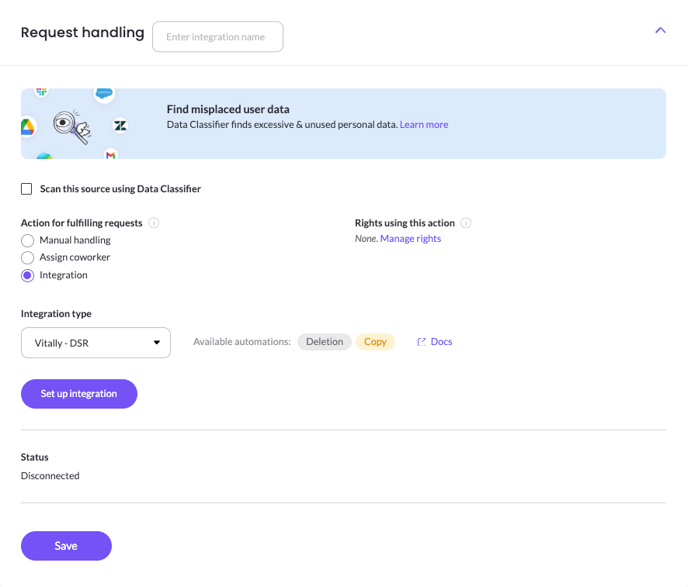Click the Copy automation tag

click(x=375, y=342)
